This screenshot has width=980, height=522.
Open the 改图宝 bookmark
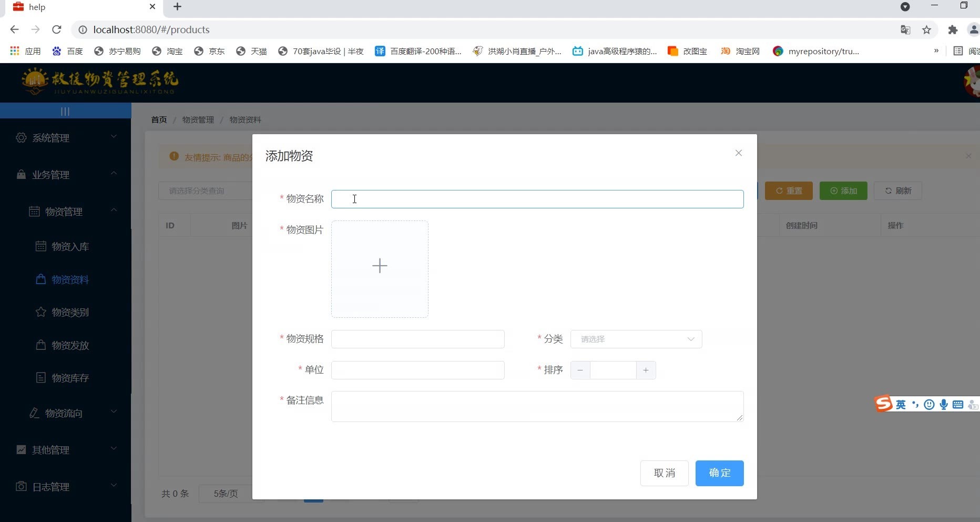[687, 51]
